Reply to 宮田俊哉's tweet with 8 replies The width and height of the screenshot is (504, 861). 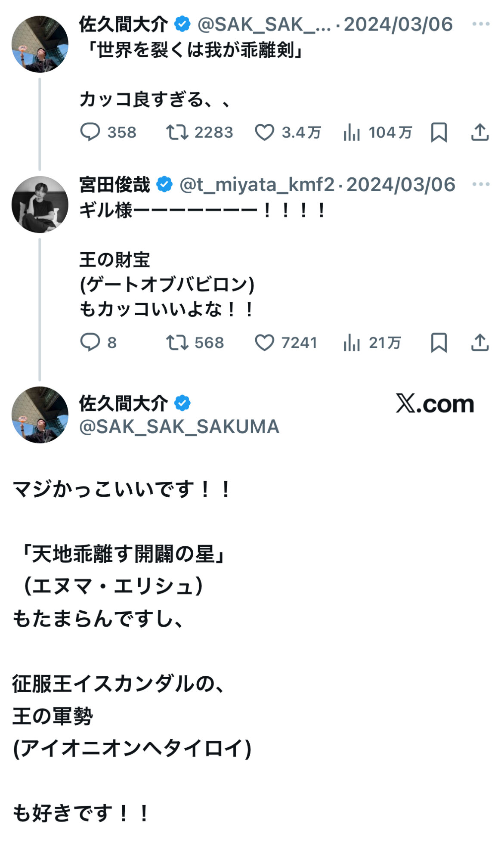pyautogui.click(x=90, y=343)
